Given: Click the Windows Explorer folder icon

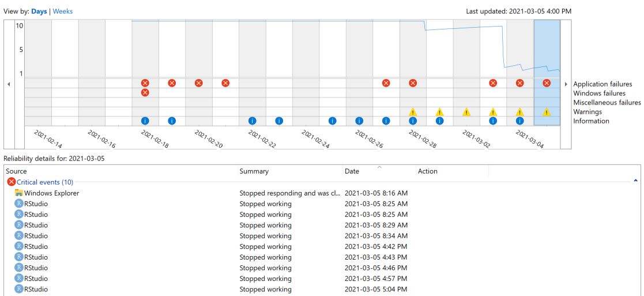Looking at the screenshot, I should [19, 193].
